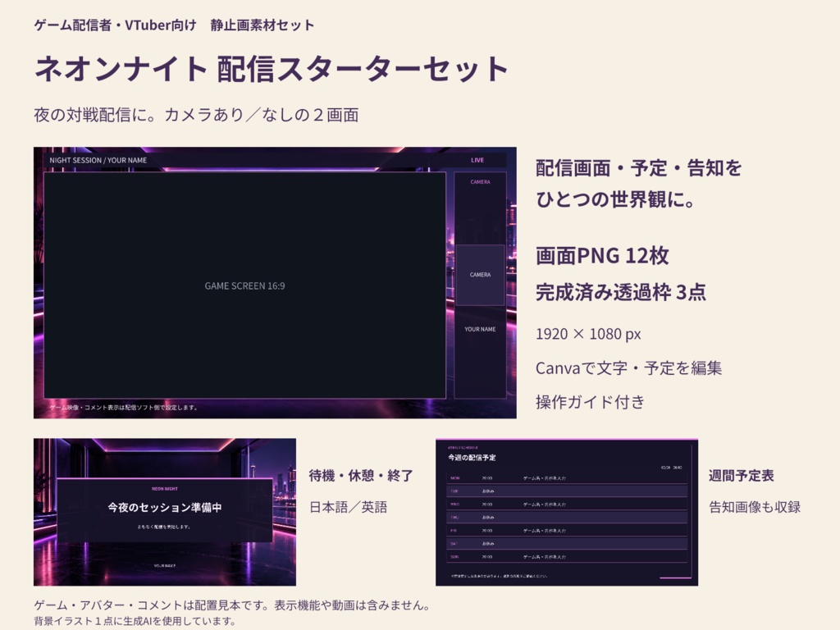Viewport: 840px width, 630px height.
Task: Click the headline line 'ひとつの世界観に。'
Action: click(x=615, y=199)
